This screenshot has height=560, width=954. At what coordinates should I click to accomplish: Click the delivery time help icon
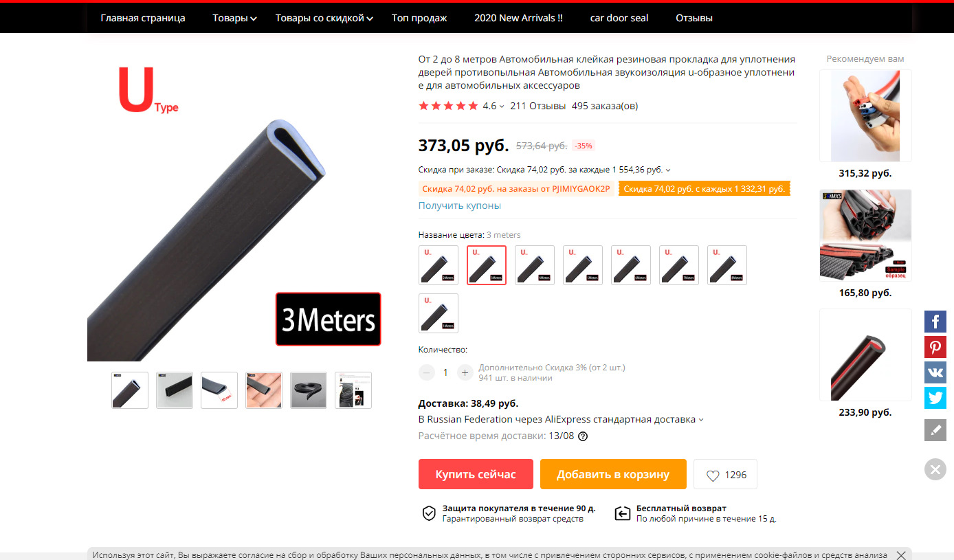[x=583, y=436]
